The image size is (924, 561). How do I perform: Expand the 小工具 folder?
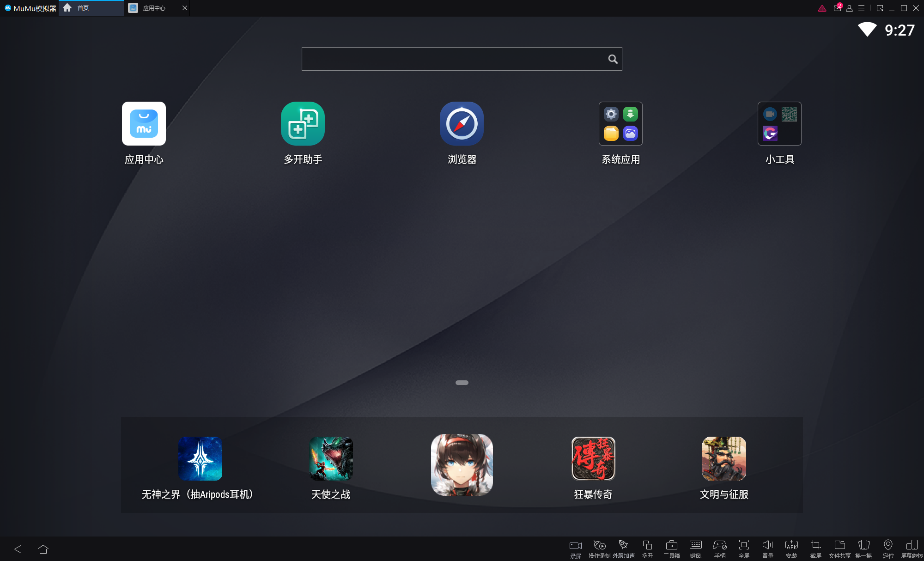click(779, 124)
